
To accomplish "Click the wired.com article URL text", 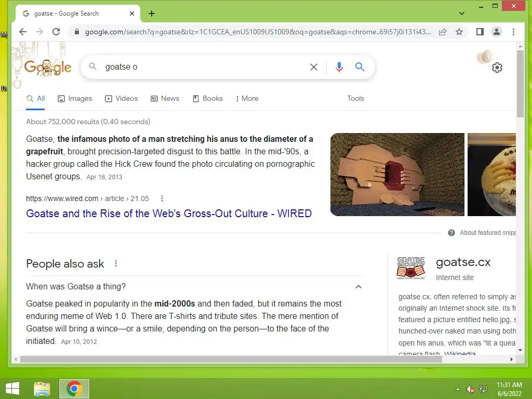I will [x=87, y=198].
